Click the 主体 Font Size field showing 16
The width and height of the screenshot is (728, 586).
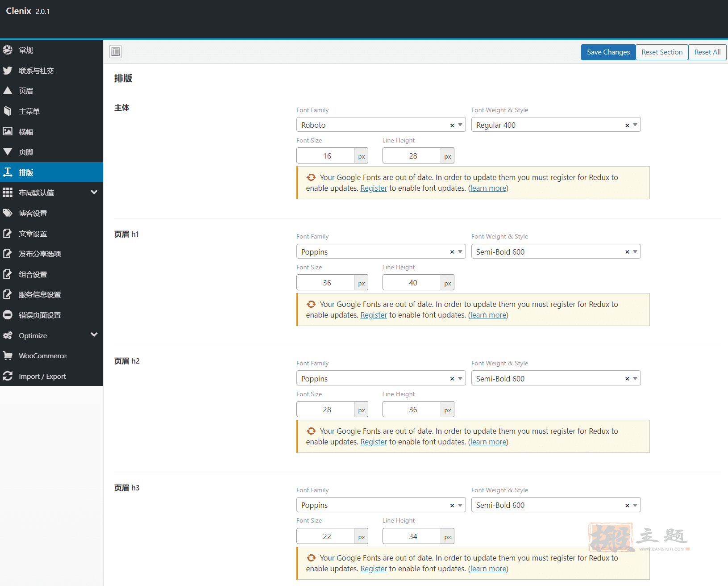326,156
